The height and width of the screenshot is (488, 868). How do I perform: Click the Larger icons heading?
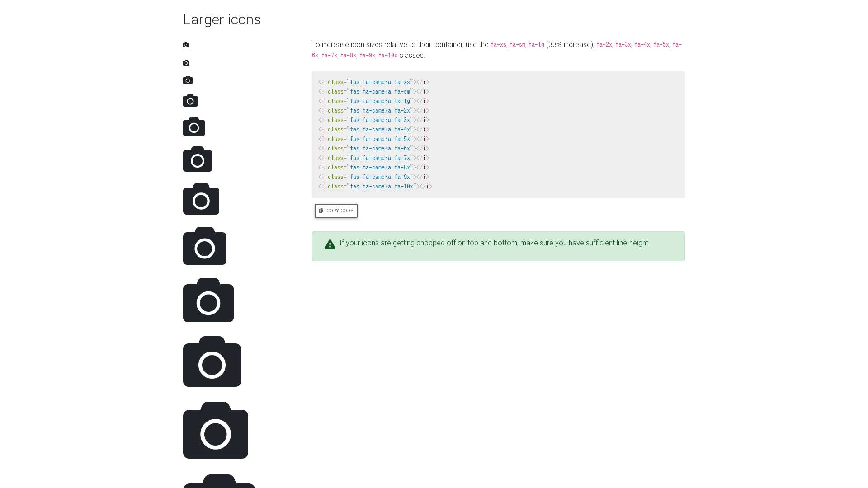tap(222, 20)
